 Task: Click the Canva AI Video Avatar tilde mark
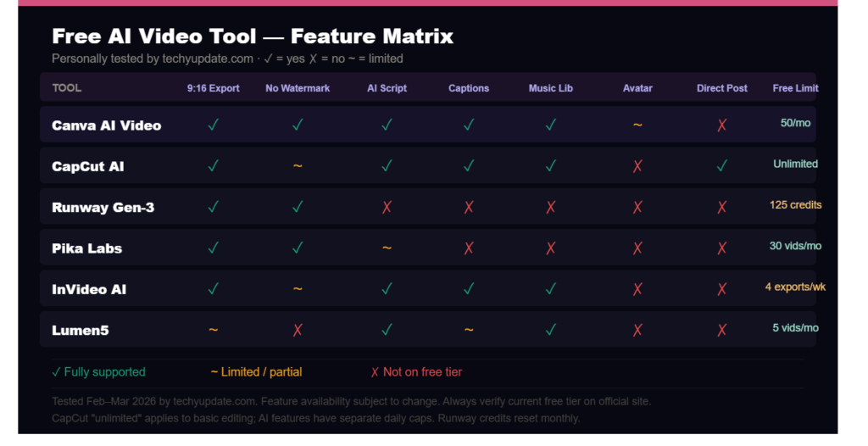coord(637,125)
